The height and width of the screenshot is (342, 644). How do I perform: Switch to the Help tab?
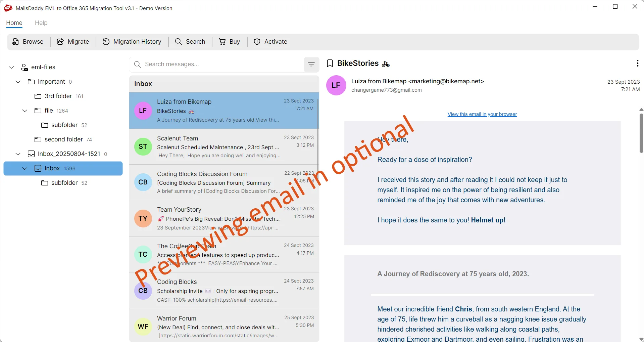(x=41, y=23)
